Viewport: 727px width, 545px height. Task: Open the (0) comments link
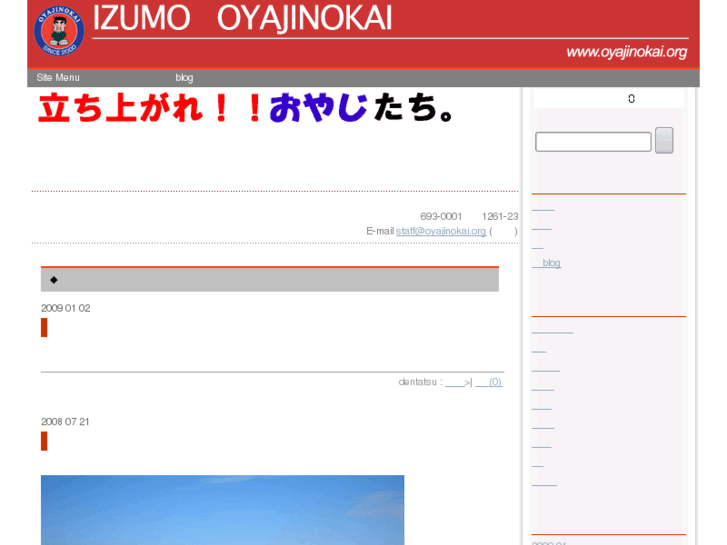click(489, 382)
